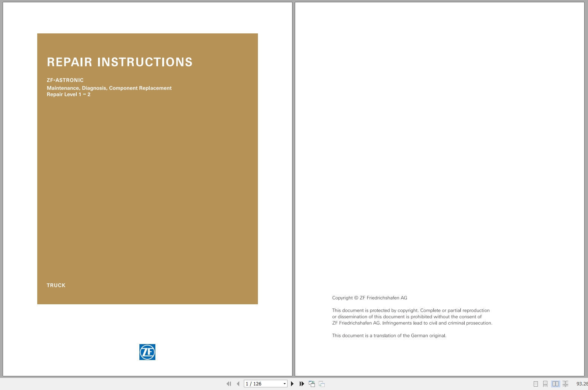
Task: Jump to the last page
Action: click(x=302, y=384)
